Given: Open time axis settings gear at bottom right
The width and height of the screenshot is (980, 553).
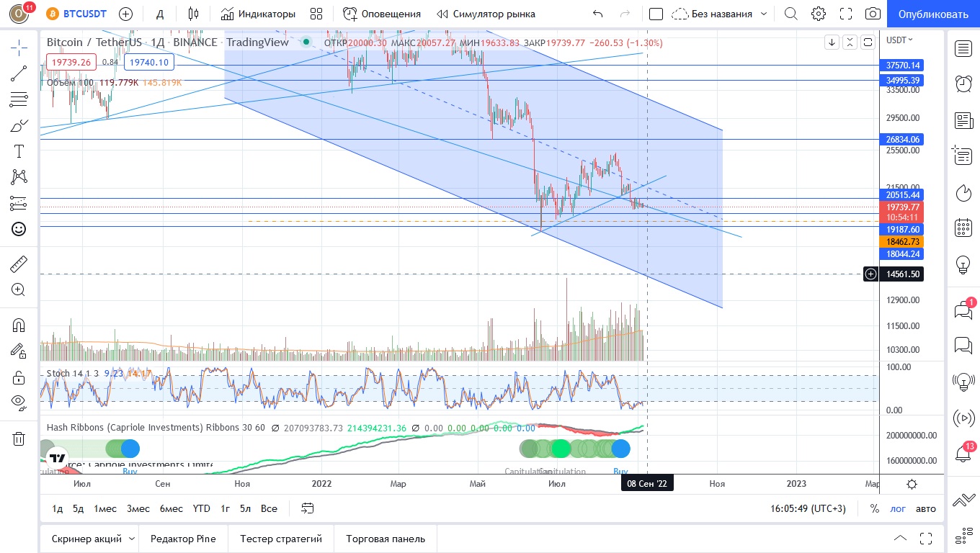Looking at the screenshot, I should pos(912,484).
